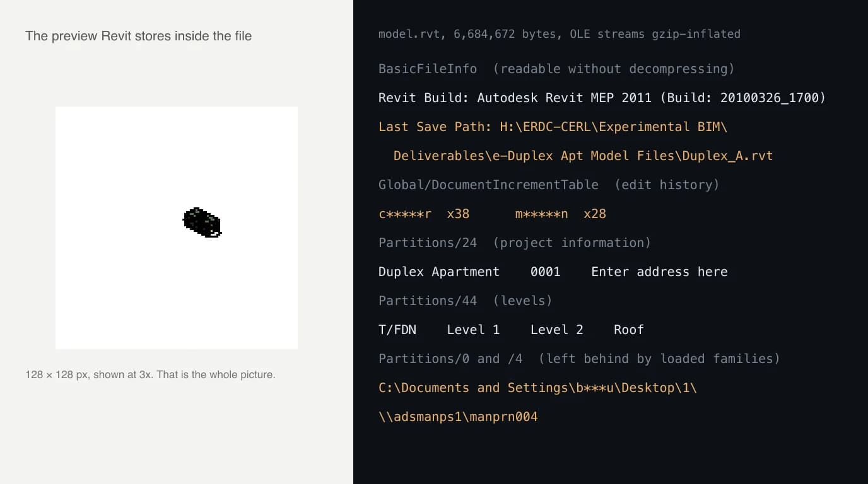Click the "Partitions/44 (levels)" heading
Viewport: 868px width, 484px height.
(466, 301)
